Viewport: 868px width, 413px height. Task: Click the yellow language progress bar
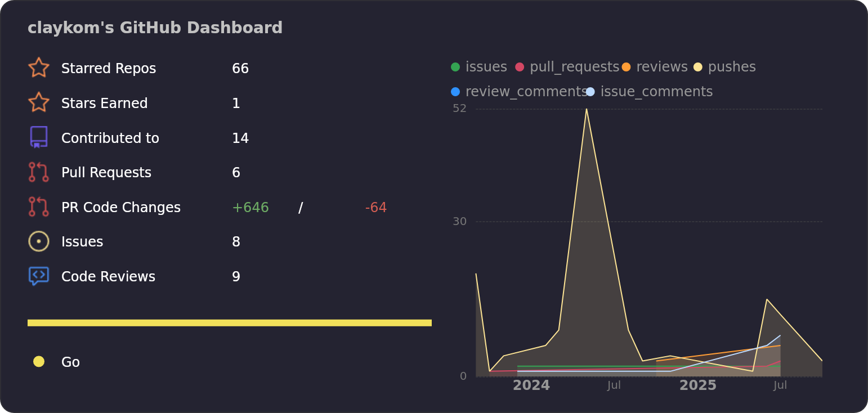230,323
